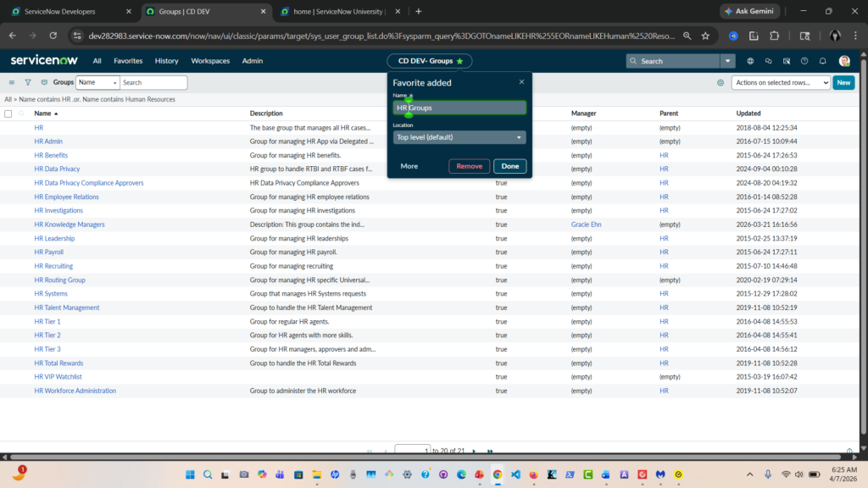Open Actions on selected rows dropdown
The width and height of the screenshot is (868, 488).
tap(781, 83)
